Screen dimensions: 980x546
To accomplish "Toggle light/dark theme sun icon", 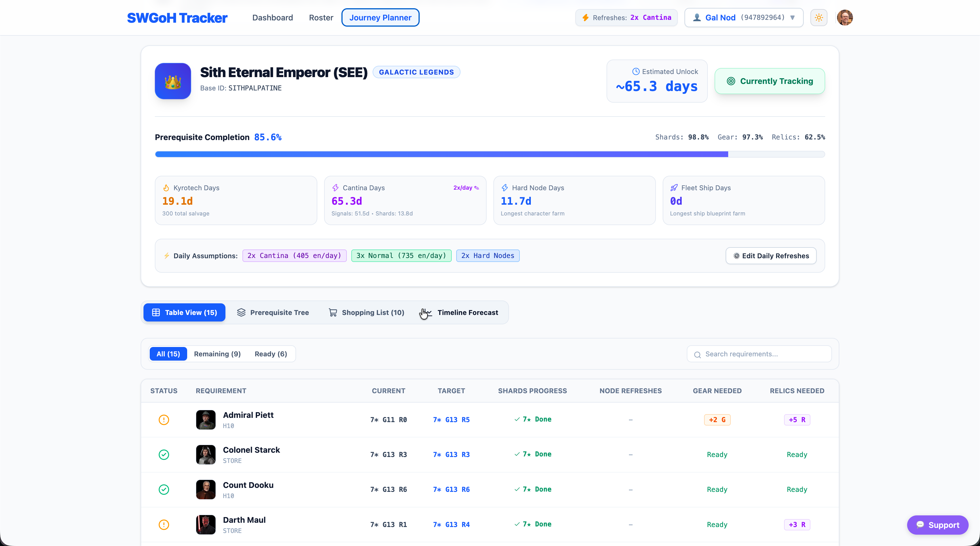I will click(819, 18).
